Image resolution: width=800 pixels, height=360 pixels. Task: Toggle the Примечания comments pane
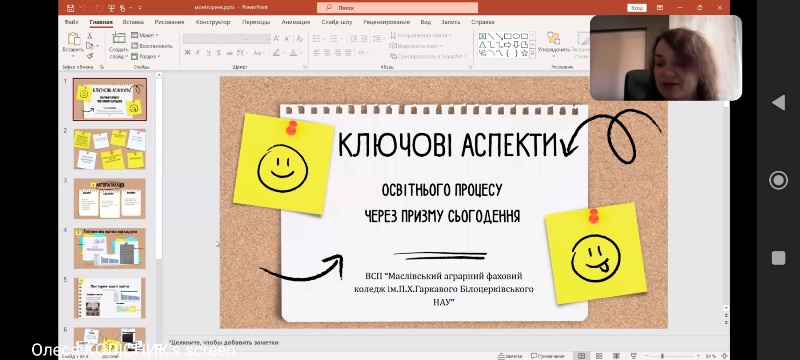pyautogui.click(x=547, y=356)
